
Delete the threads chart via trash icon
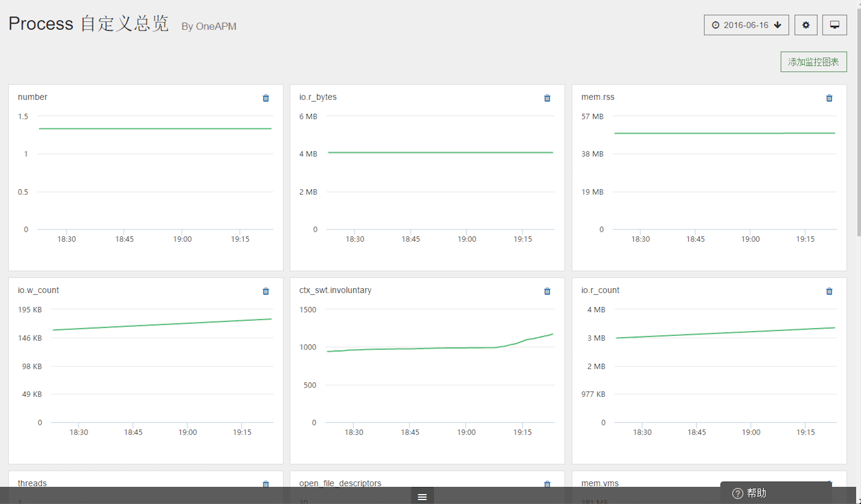(x=266, y=483)
